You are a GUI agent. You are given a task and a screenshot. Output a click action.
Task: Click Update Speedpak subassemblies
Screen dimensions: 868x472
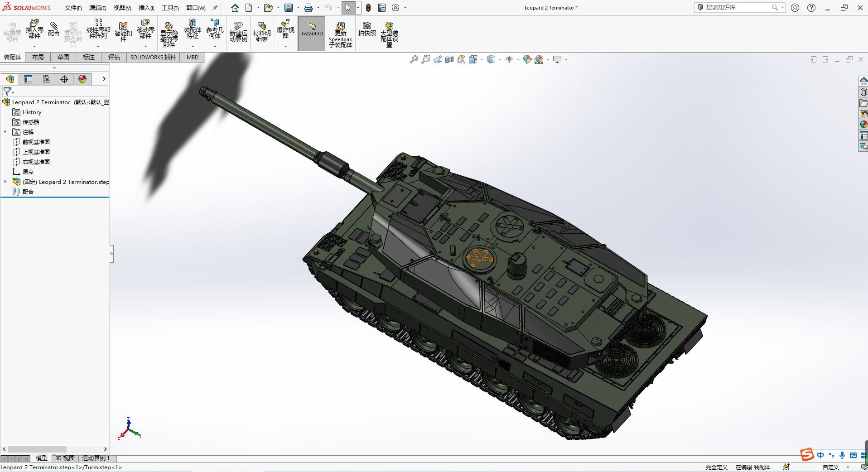(341, 35)
